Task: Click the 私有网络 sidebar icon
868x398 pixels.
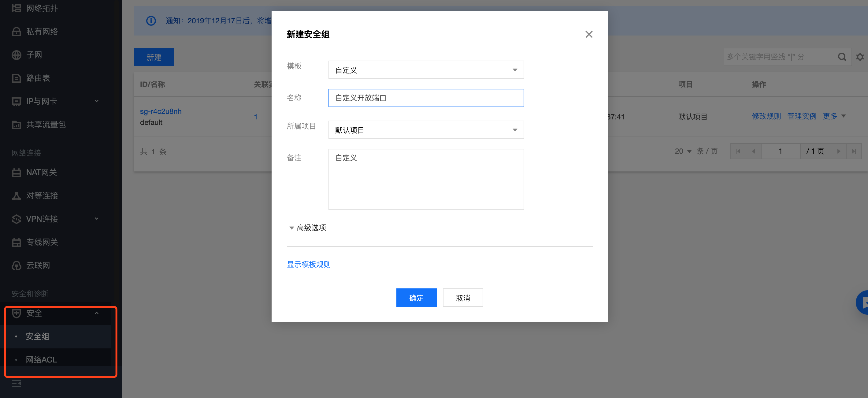Action: (x=16, y=32)
